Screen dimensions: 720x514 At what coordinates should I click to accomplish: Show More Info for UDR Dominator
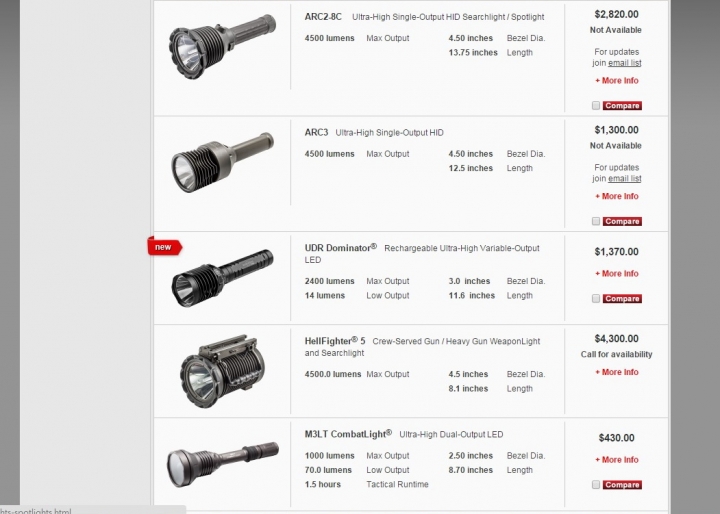tap(617, 273)
